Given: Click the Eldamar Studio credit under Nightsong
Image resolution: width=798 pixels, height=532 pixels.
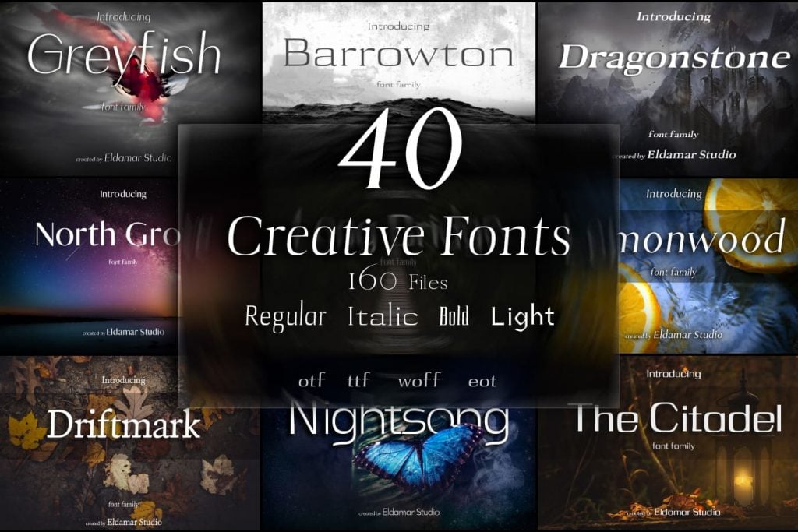Looking at the screenshot, I should coord(399,512).
